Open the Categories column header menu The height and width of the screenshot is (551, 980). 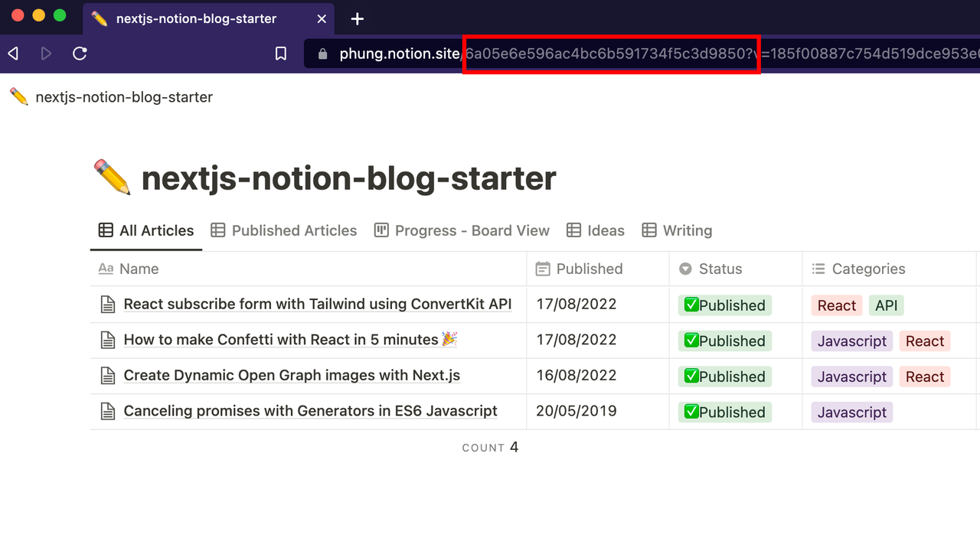pos(890,269)
